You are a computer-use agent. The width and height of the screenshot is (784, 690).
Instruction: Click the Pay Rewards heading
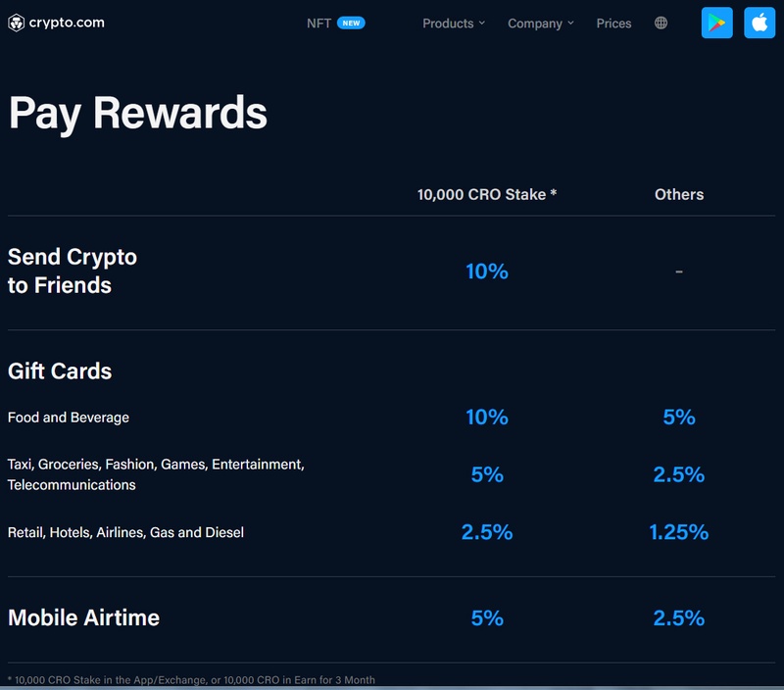(x=138, y=114)
